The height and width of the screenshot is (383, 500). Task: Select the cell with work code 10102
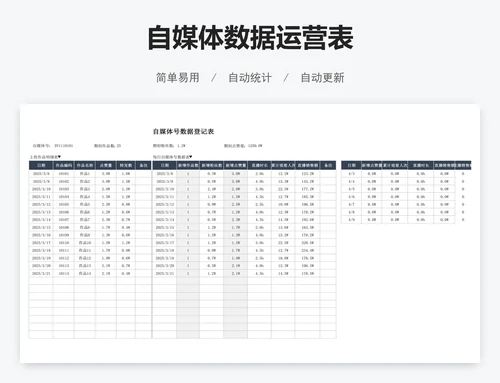[64, 181]
